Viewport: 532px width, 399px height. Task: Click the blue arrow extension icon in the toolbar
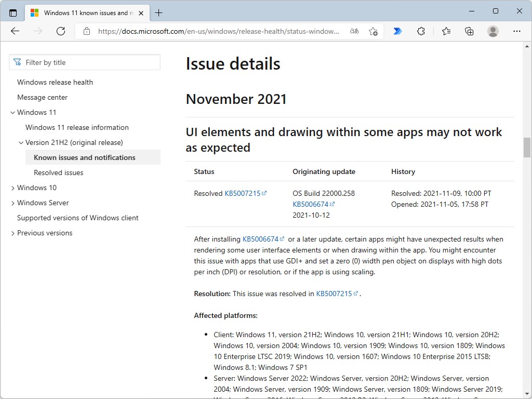tap(397, 31)
